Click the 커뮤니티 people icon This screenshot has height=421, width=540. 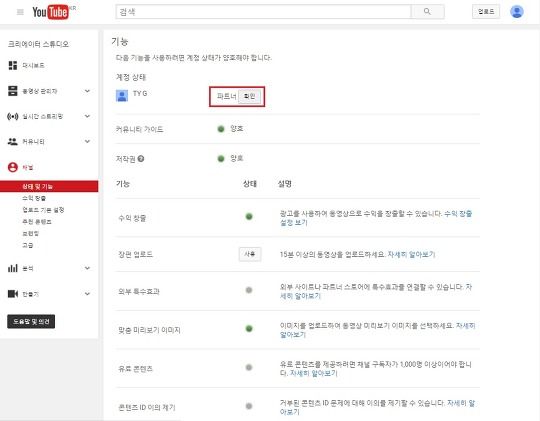coord(13,142)
